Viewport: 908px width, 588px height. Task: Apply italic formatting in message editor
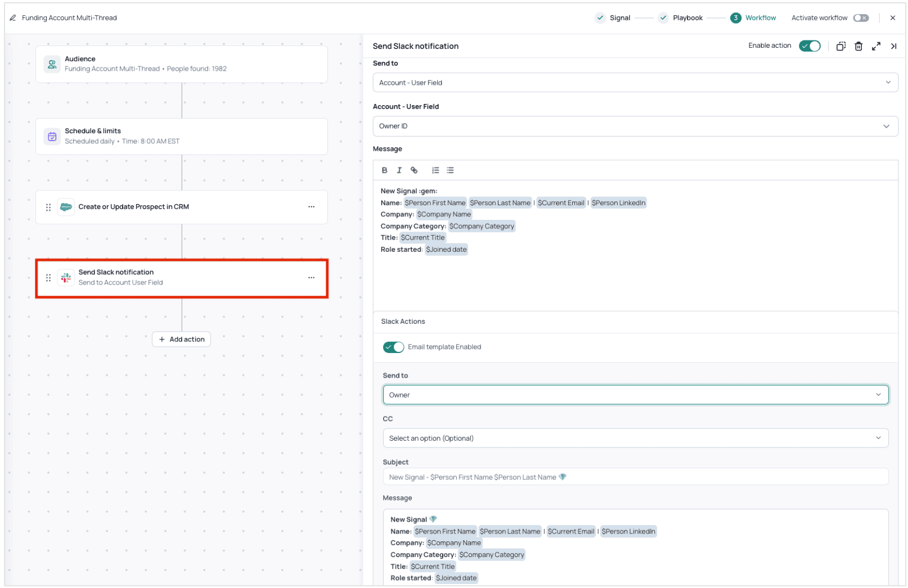coord(399,170)
